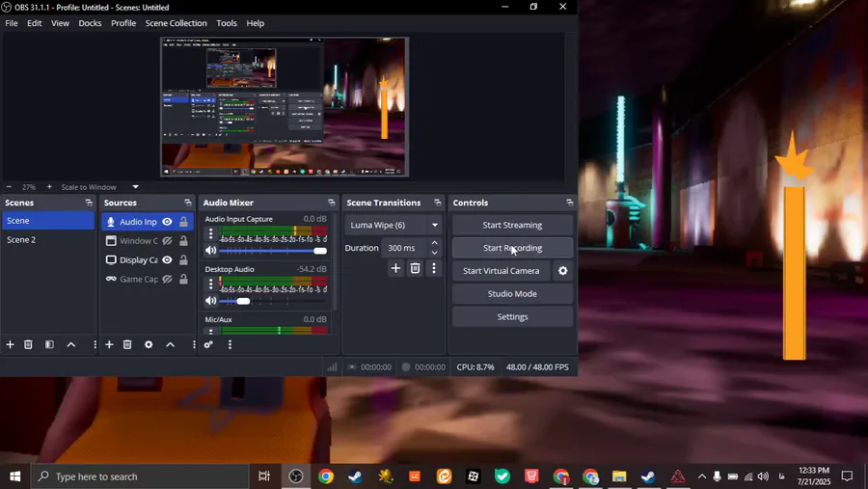Screen dimensions: 868x489
Task: Pop out the Scenes dock
Action: tap(89, 203)
